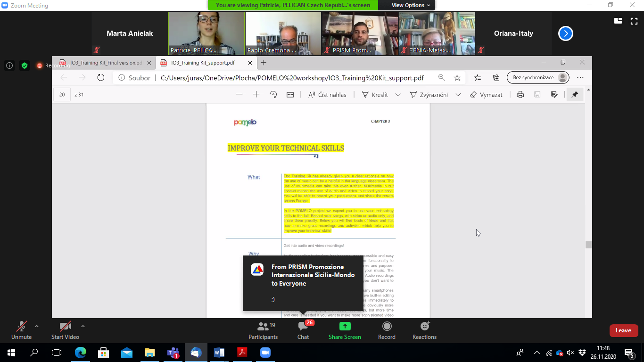
Task: Click the PDF vertical scrollbar thumb
Action: [x=588, y=245]
